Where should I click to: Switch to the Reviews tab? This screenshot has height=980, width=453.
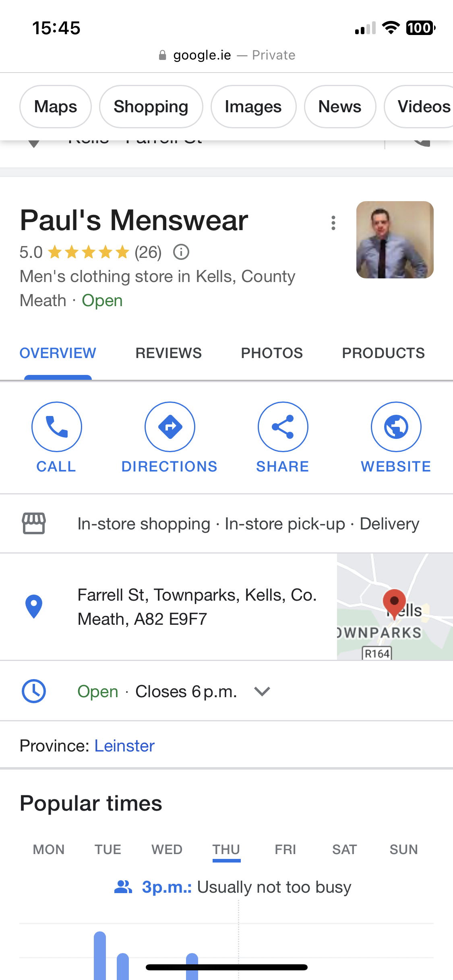168,353
